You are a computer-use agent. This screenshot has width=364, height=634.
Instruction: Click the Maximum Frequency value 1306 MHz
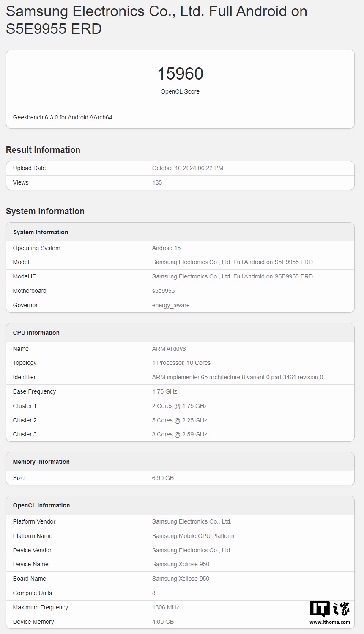coord(165,607)
